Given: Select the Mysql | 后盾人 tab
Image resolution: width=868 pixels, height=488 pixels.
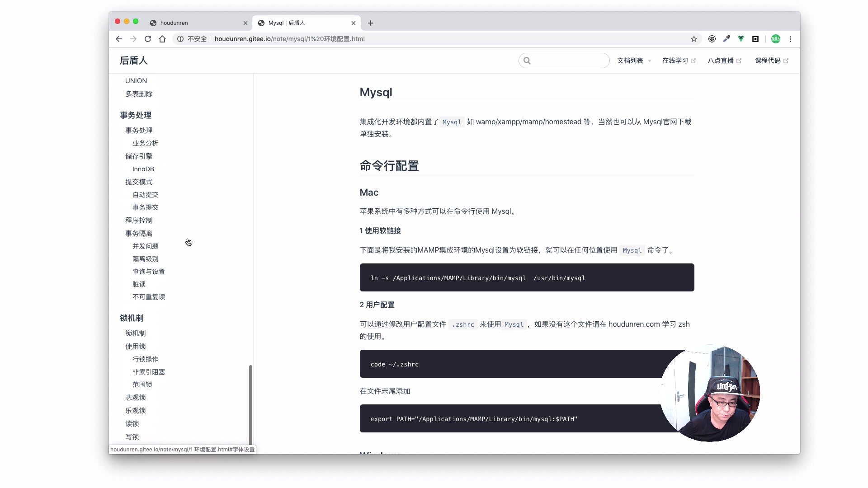Looking at the screenshot, I should tap(307, 23).
